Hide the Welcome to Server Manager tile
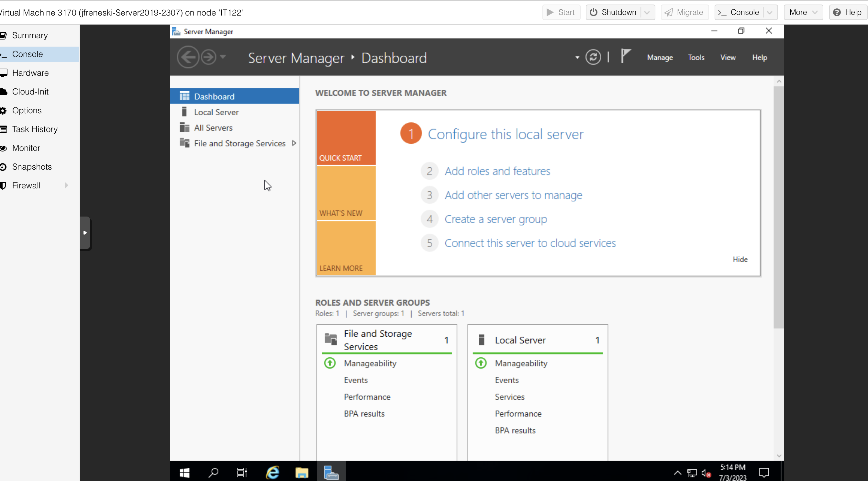 740,259
